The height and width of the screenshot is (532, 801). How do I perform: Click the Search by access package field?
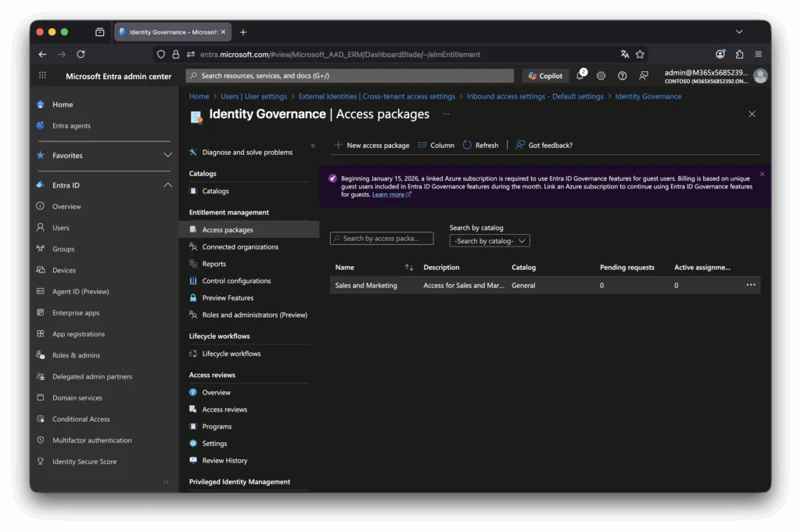(382, 239)
